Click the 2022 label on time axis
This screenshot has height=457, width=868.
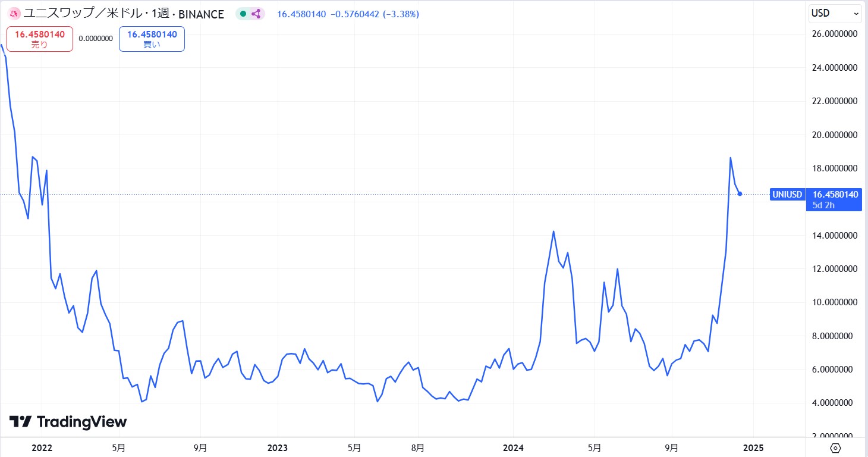pyautogui.click(x=42, y=447)
